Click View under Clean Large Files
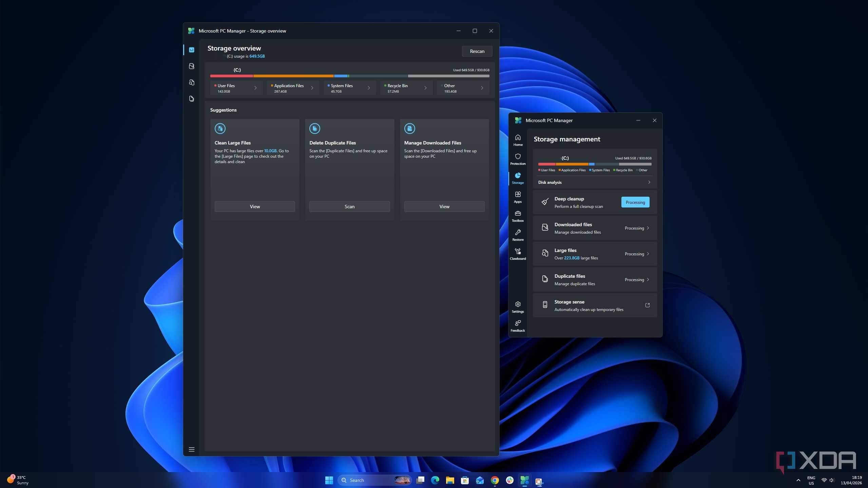 coord(255,207)
